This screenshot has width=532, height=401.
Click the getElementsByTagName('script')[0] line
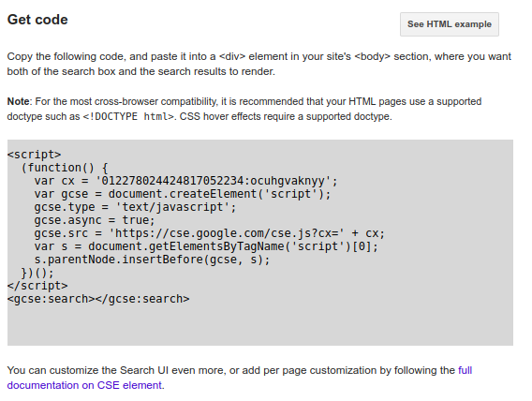(x=206, y=246)
